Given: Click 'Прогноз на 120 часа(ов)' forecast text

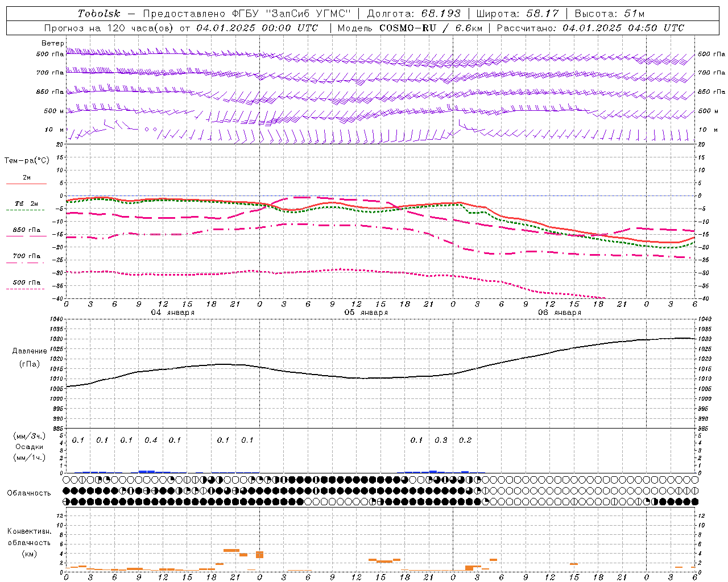Looking at the screenshot, I should 110,28.
